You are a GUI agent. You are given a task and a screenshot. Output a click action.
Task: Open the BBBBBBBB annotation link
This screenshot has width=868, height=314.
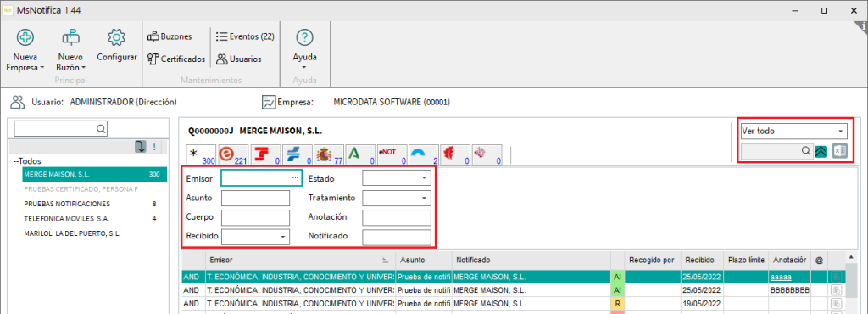(789, 290)
